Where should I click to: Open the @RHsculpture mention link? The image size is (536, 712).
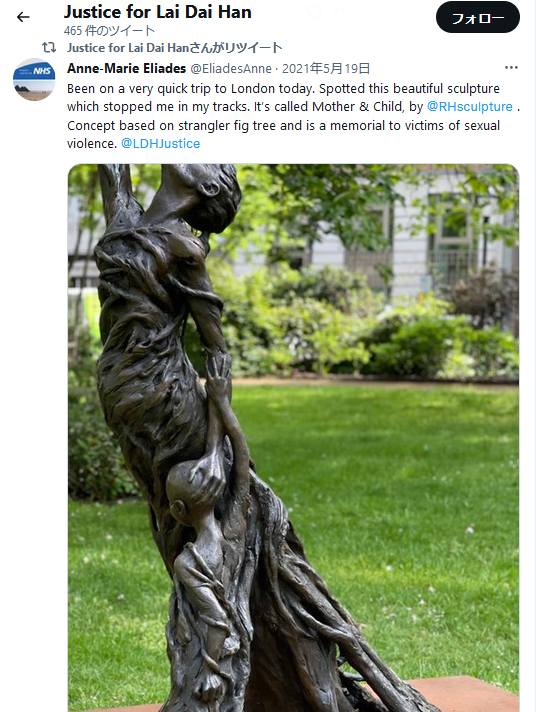[x=469, y=106]
